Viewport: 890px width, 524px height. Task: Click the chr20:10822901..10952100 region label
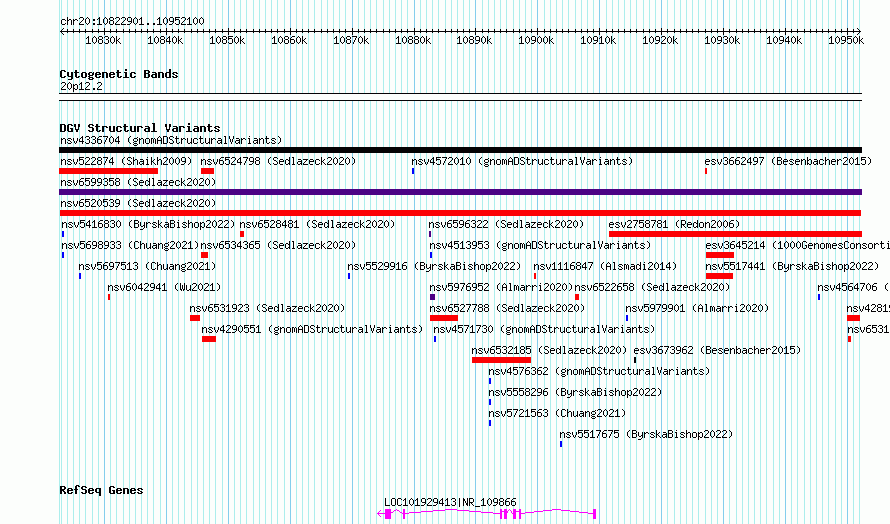pos(132,21)
